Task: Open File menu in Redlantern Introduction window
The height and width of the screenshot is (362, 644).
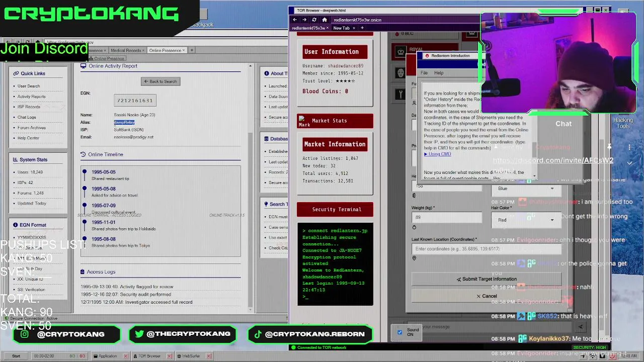Action: point(424,73)
